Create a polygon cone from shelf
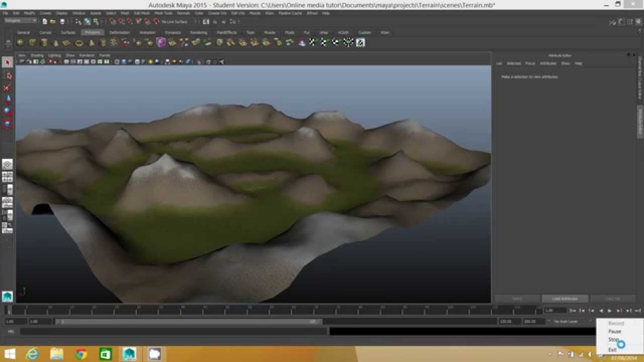Screen dimensions: 644x362 pyautogui.click(x=55, y=43)
